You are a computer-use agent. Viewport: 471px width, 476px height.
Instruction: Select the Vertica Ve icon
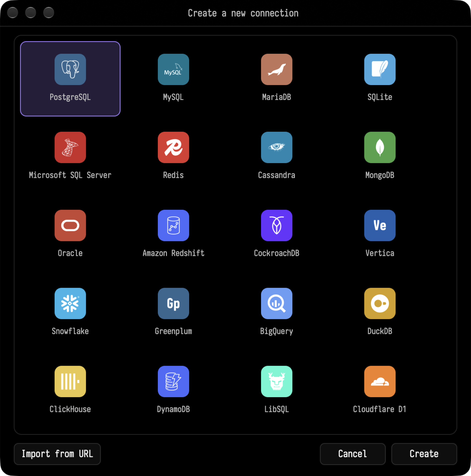(x=380, y=225)
